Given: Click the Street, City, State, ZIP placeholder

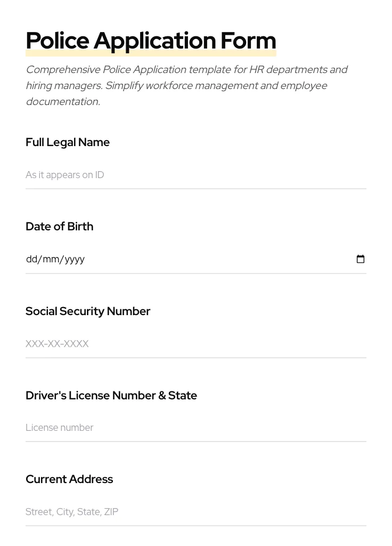Looking at the screenshot, I should 72,512.
